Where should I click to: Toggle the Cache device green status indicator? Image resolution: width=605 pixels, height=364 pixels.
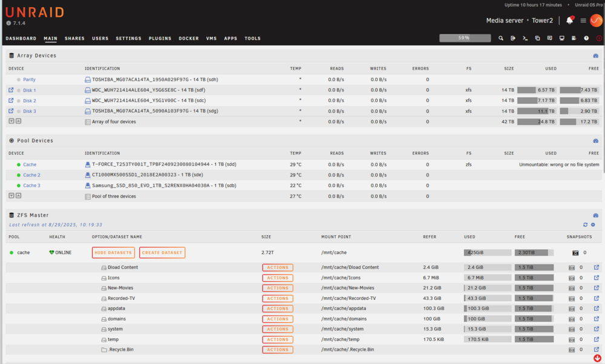coord(19,164)
